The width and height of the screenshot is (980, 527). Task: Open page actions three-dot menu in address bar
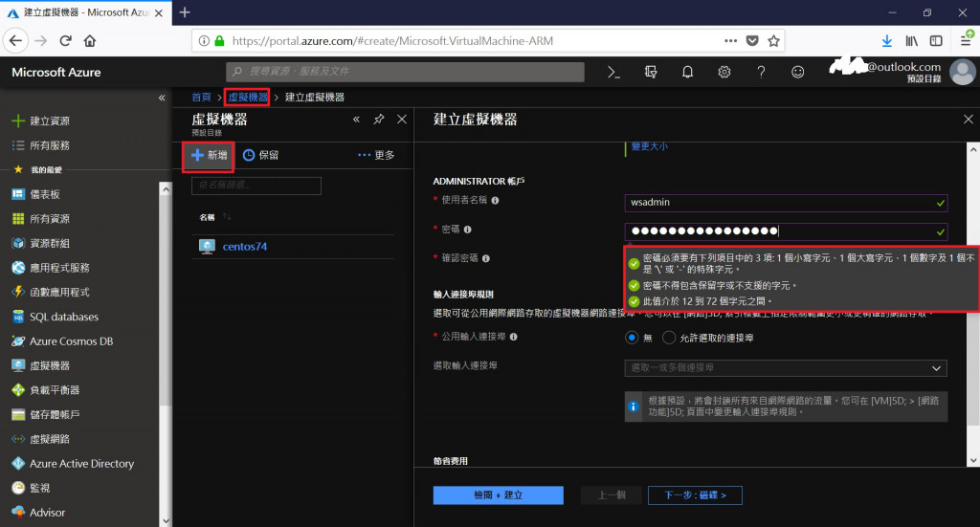click(730, 41)
